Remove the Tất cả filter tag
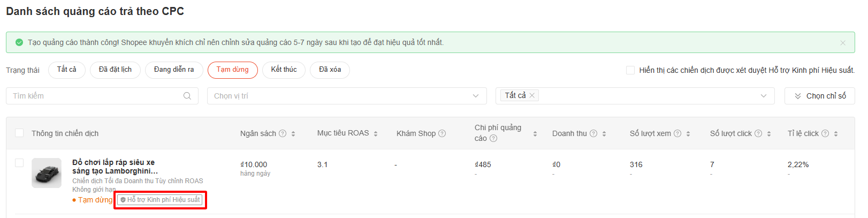The height and width of the screenshot is (218, 868). click(x=532, y=95)
